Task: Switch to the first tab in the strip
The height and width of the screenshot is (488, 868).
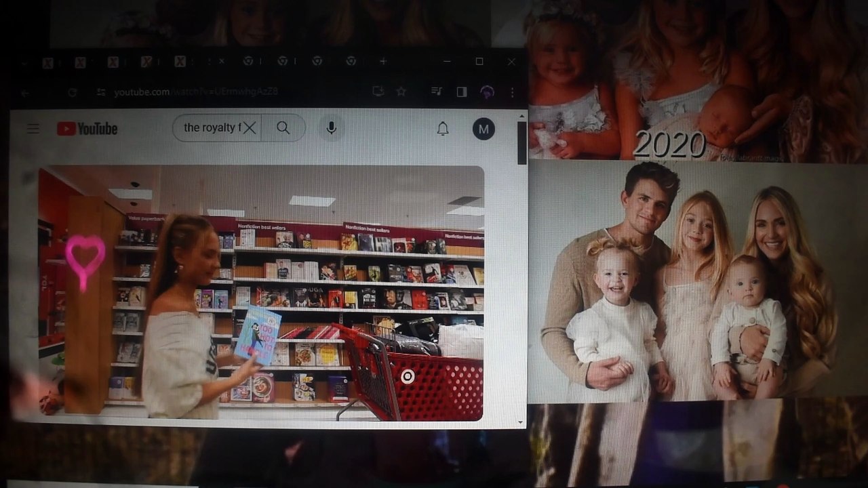Action: (x=47, y=62)
